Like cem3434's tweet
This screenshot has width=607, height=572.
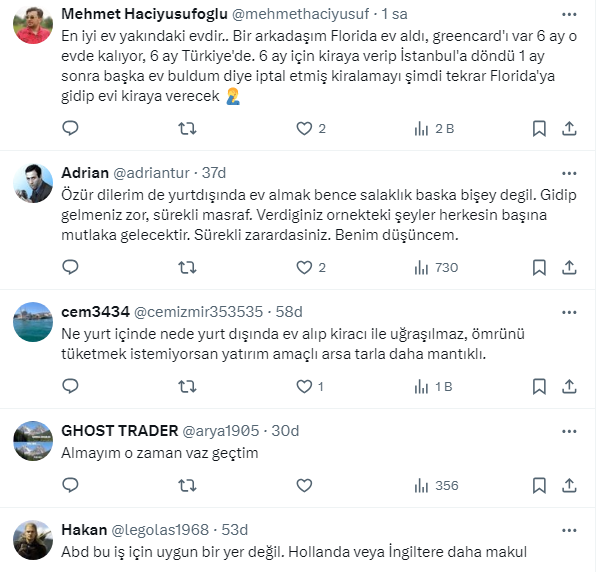click(304, 386)
